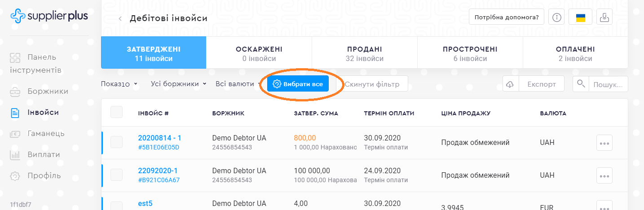Image resolution: width=644 pixels, height=210 pixels.
Task: Open the Гаманець sidebar menu item
Action: point(45,133)
